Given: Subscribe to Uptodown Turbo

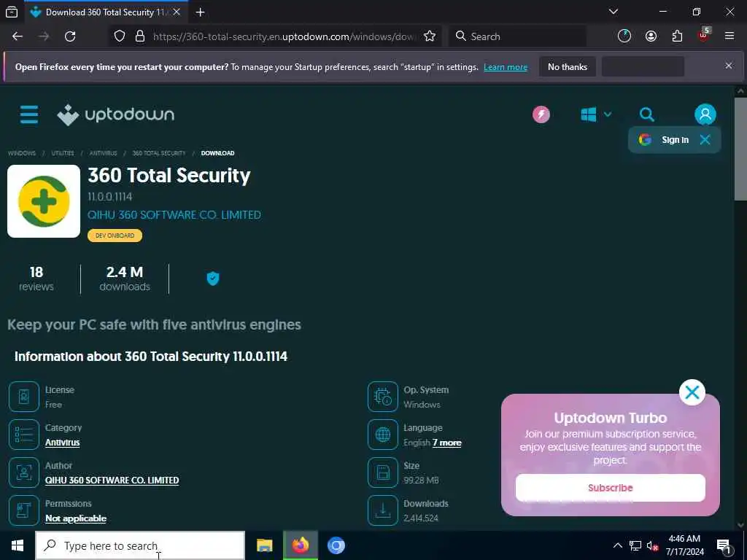Looking at the screenshot, I should [611, 488].
